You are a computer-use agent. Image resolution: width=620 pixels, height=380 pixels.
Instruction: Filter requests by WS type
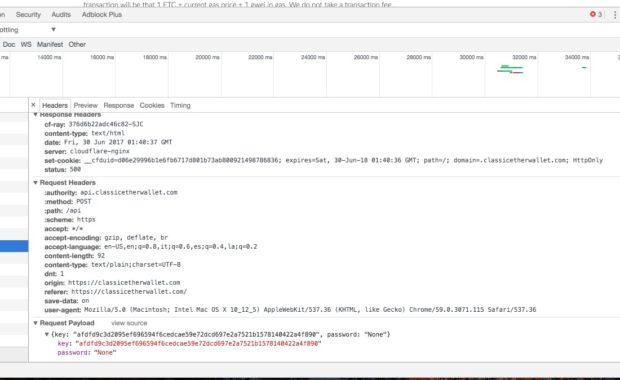26,44
